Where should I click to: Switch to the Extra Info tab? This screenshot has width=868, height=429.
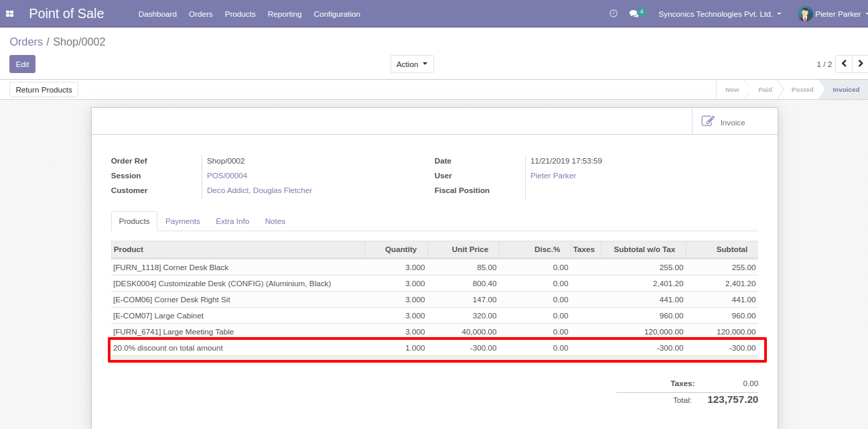(x=232, y=221)
